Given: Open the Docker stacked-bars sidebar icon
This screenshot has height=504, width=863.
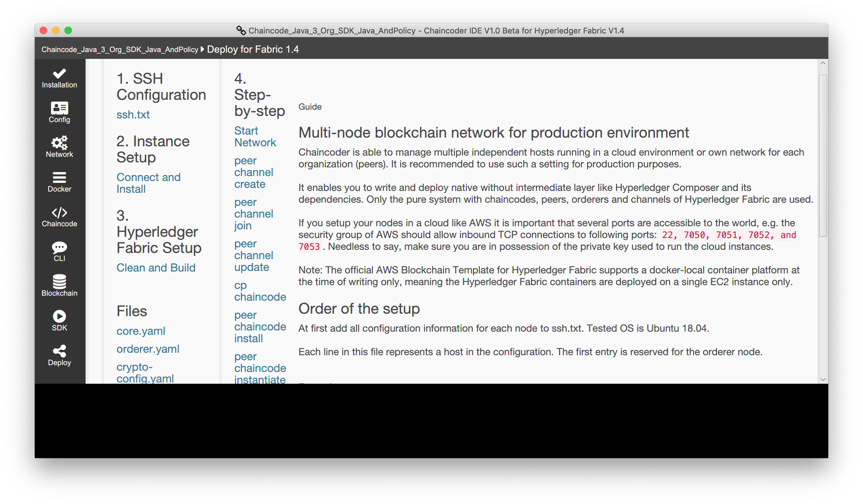Looking at the screenshot, I should [x=59, y=178].
